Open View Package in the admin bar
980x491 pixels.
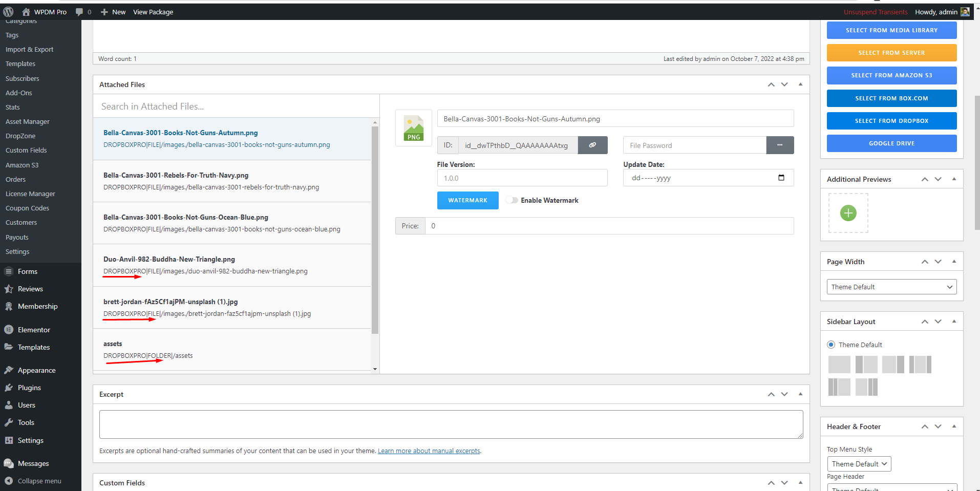click(x=153, y=12)
